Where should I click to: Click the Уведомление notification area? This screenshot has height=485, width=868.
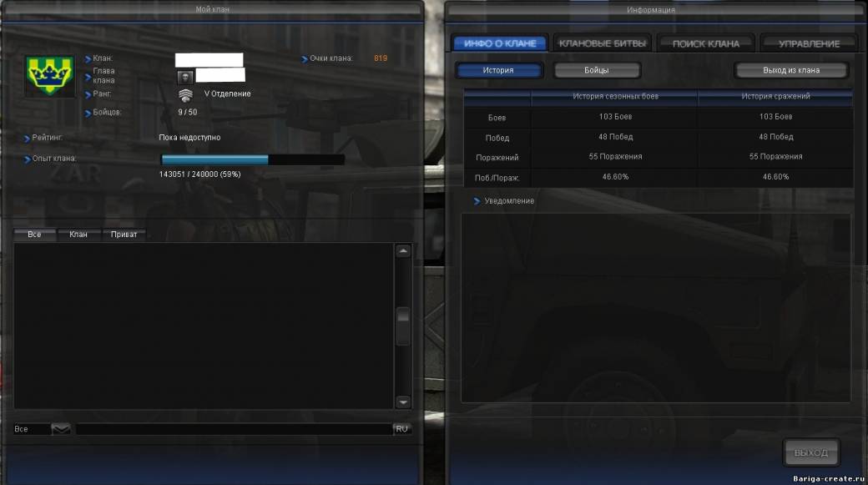pyautogui.click(x=655, y=308)
